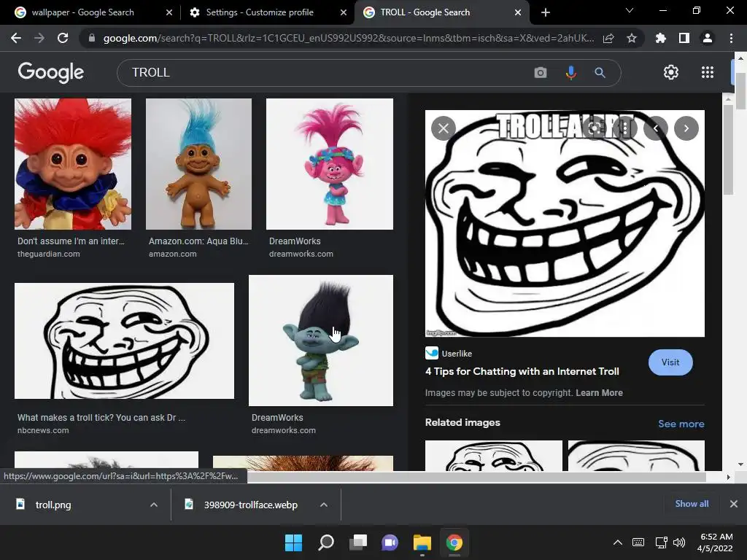The image size is (747, 560).
Task: Show the previous image in preview
Action: tap(656, 128)
